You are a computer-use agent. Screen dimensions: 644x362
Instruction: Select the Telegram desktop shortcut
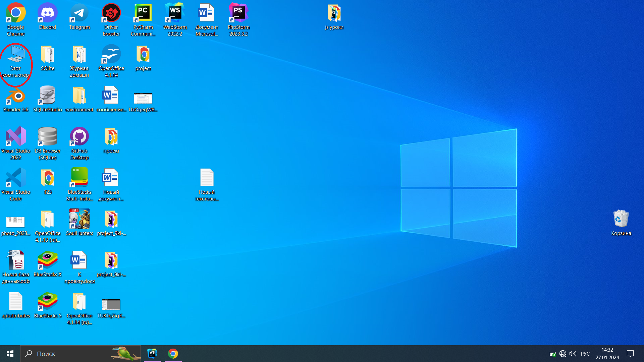pyautogui.click(x=79, y=17)
